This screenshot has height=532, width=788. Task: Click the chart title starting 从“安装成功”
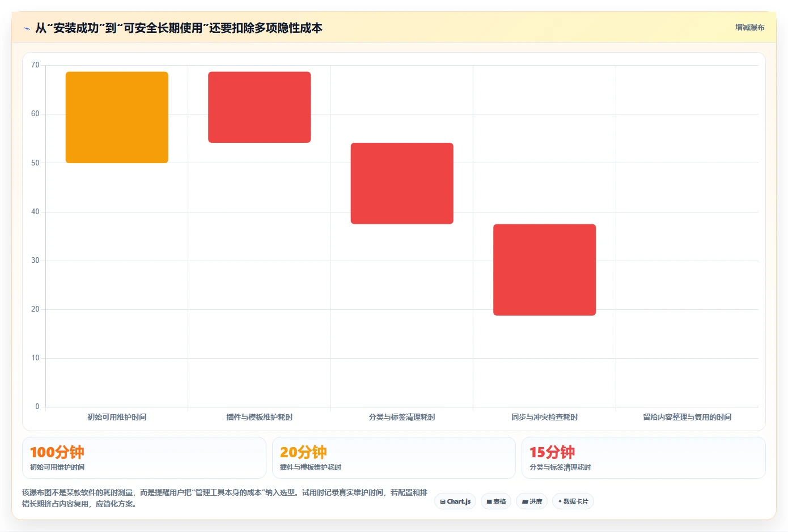179,28
